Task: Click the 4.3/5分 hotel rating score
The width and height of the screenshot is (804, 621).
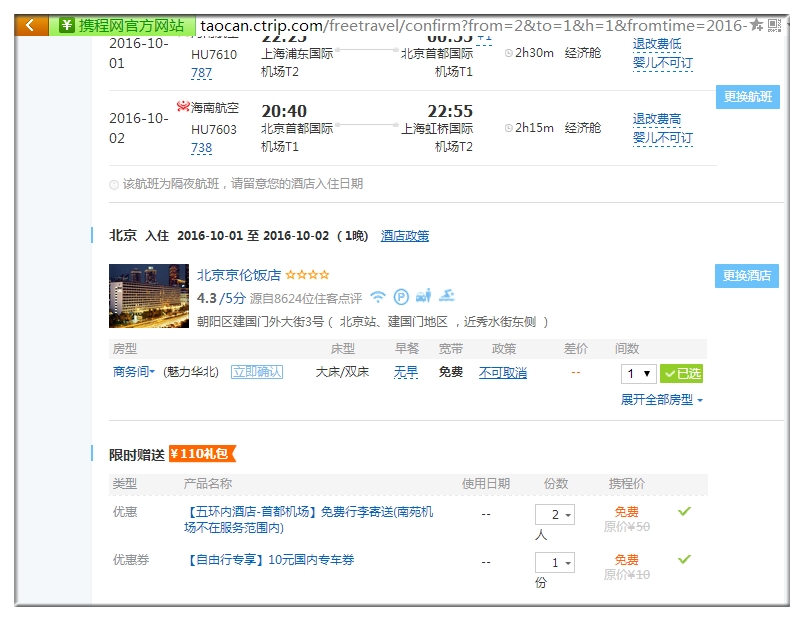Action: pos(222,298)
